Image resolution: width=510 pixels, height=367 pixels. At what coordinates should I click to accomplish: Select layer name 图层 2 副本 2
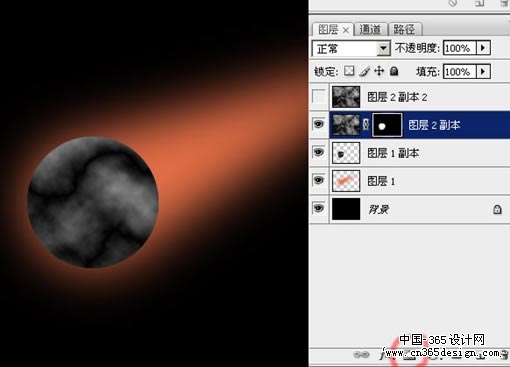point(397,97)
